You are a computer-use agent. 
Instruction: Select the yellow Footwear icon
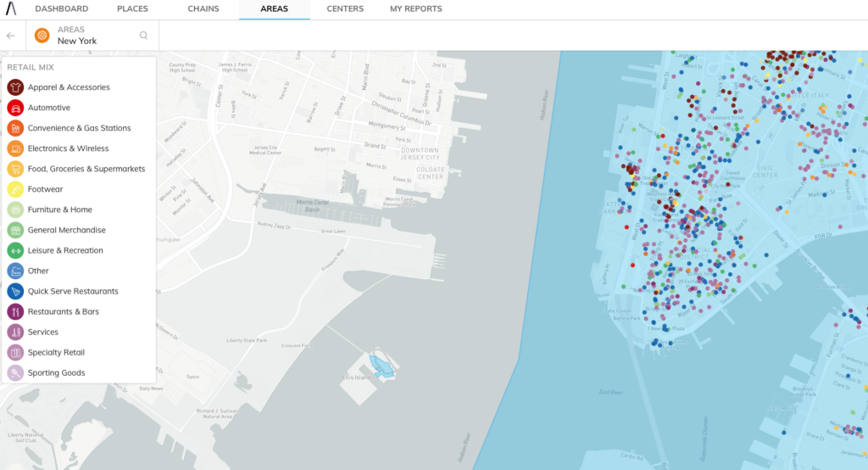[x=15, y=189]
